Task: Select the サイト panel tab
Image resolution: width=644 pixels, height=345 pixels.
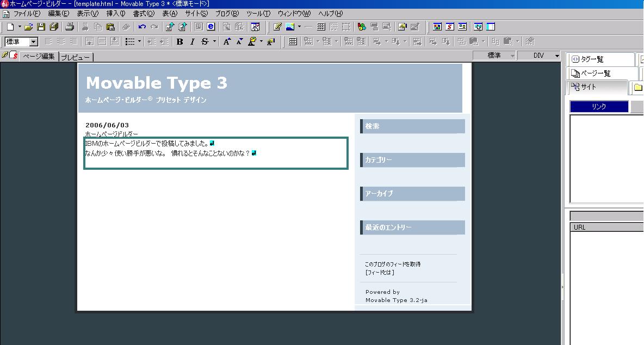Action: (598, 87)
